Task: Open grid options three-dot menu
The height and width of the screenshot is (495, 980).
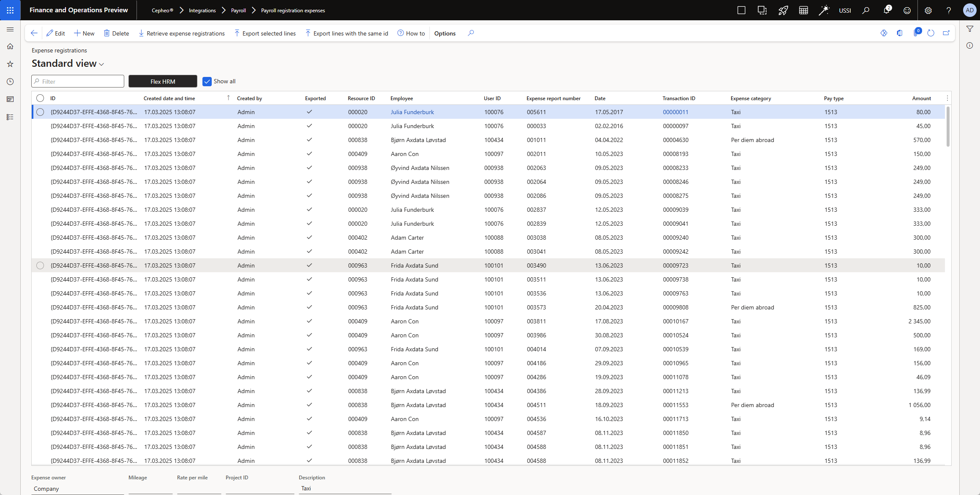Action: [947, 98]
